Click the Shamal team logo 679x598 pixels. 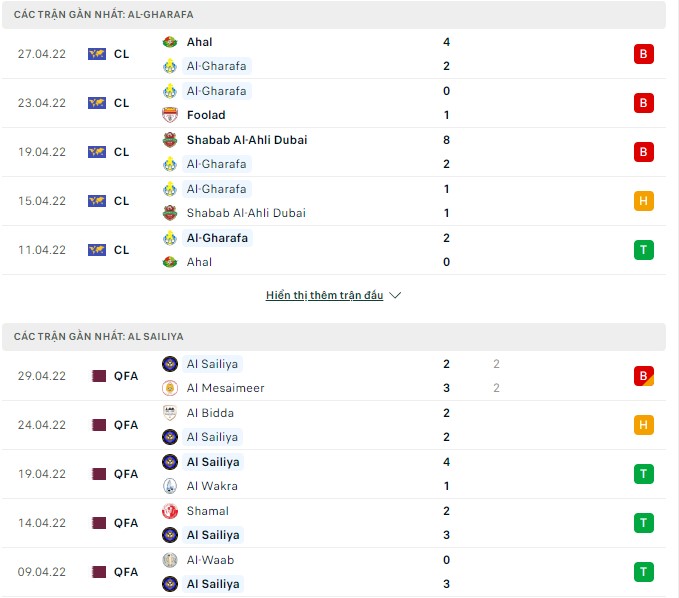(x=170, y=511)
